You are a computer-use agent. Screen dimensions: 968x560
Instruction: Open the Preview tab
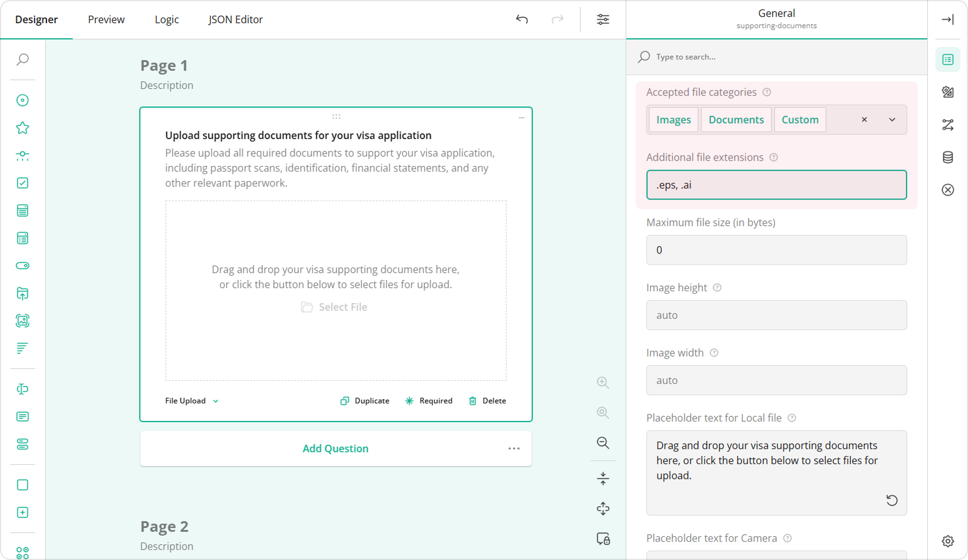pyautogui.click(x=105, y=19)
